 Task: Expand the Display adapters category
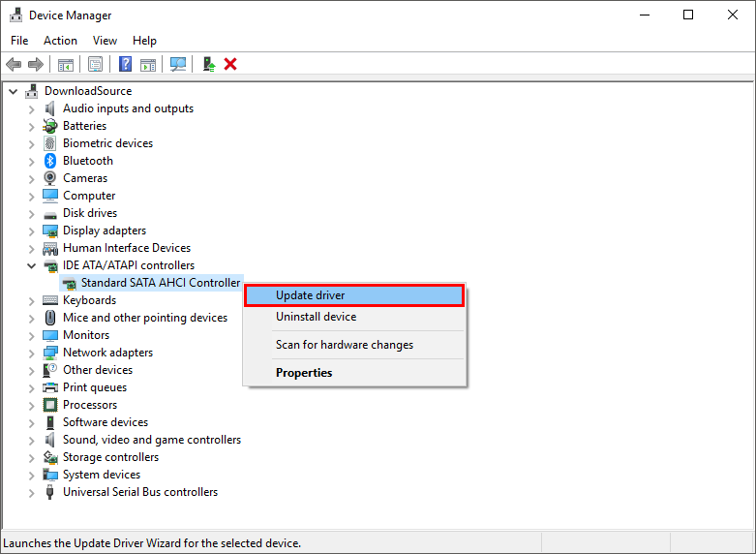31,231
